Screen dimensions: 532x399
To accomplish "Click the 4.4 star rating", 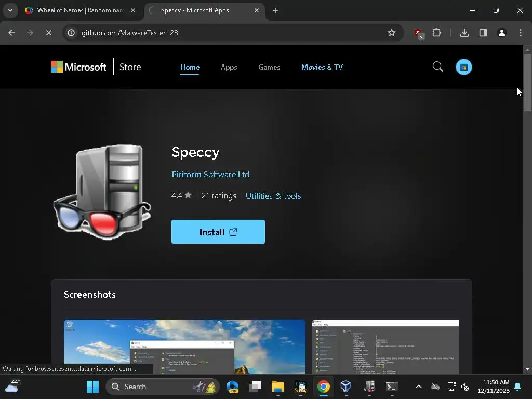I will (x=181, y=195).
